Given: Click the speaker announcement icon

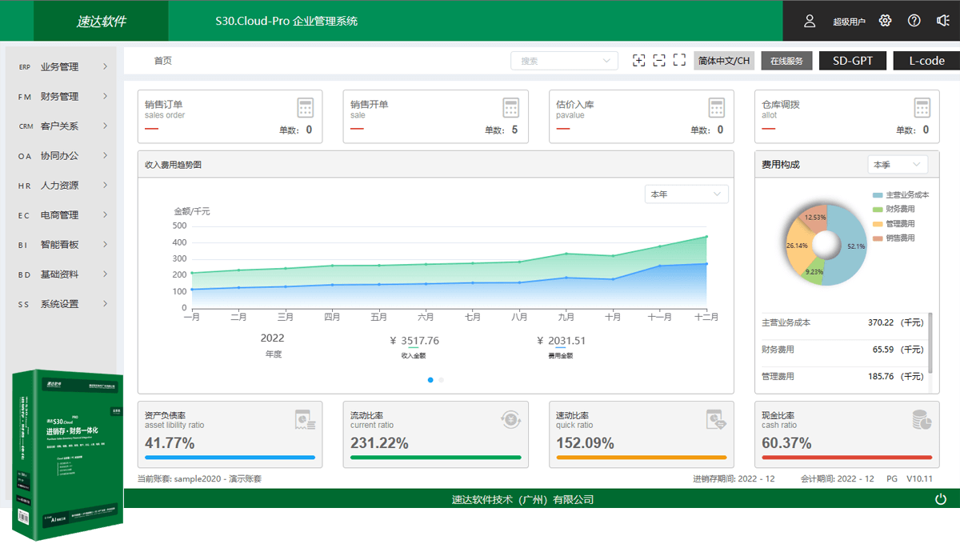Looking at the screenshot, I should pyautogui.click(x=943, y=21).
